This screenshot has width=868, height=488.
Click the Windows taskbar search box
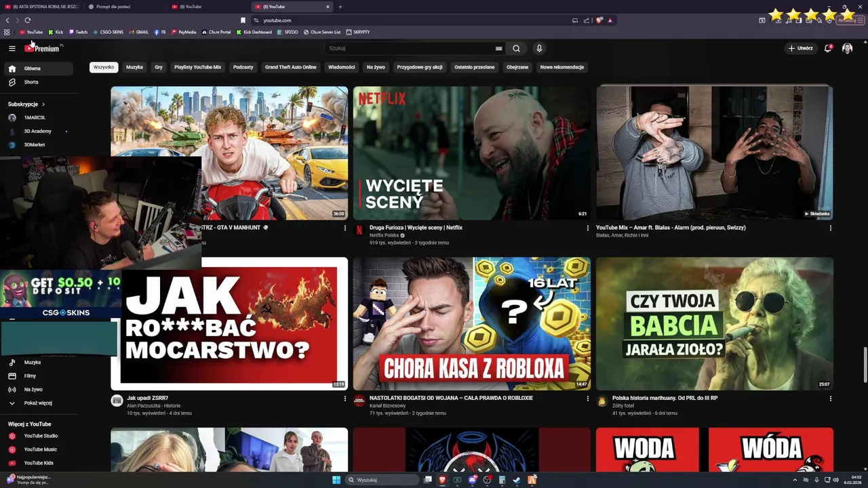(x=382, y=480)
